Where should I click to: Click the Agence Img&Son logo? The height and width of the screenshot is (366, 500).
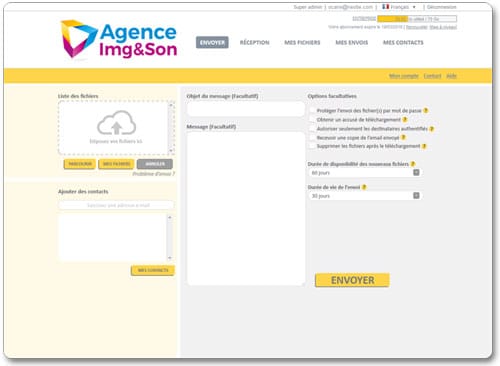pos(118,39)
